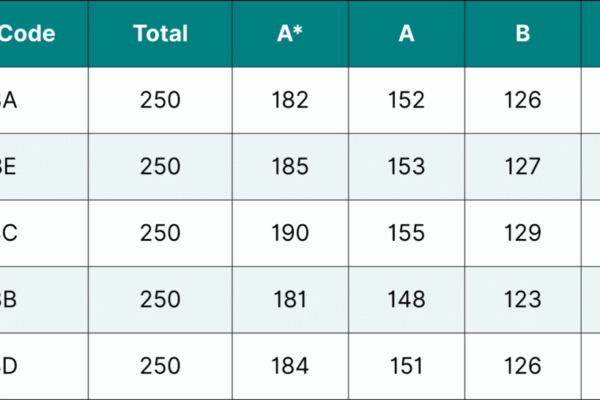Click the cell with value 153

(x=406, y=166)
